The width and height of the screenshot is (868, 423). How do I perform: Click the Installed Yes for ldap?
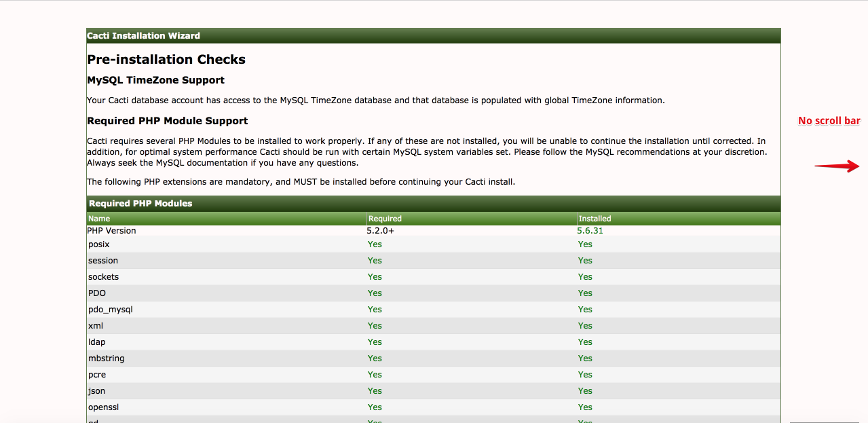(x=585, y=342)
